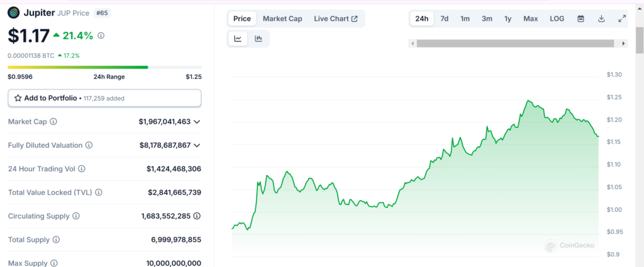Download chart data icon
This screenshot has width=644, height=267.
point(601,19)
